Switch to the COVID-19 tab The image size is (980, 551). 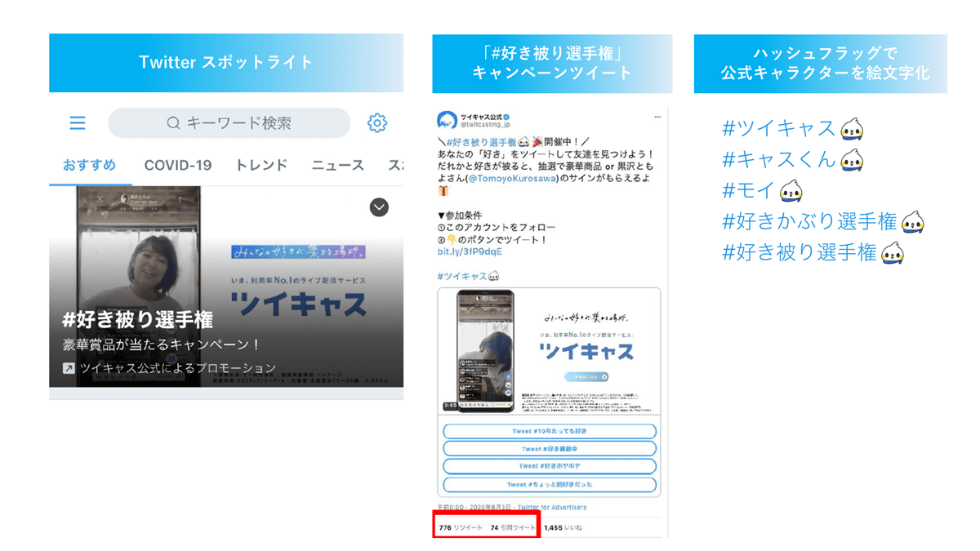[177, 165]
